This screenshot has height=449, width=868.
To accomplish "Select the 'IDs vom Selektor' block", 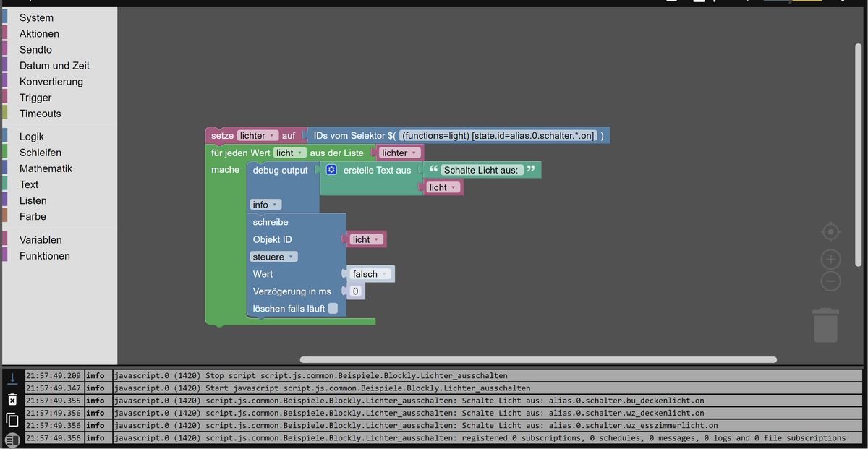I will (x=354, y=135).
